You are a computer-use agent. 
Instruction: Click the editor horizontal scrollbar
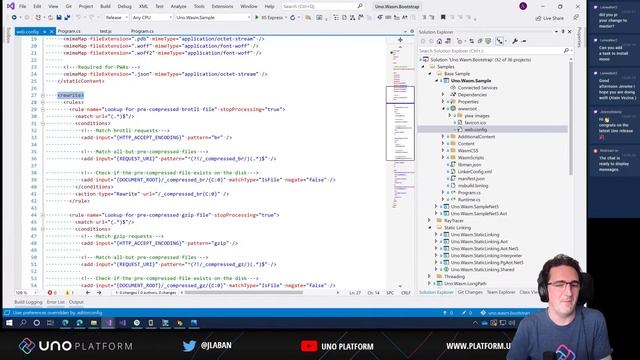(x=243, y=292)
